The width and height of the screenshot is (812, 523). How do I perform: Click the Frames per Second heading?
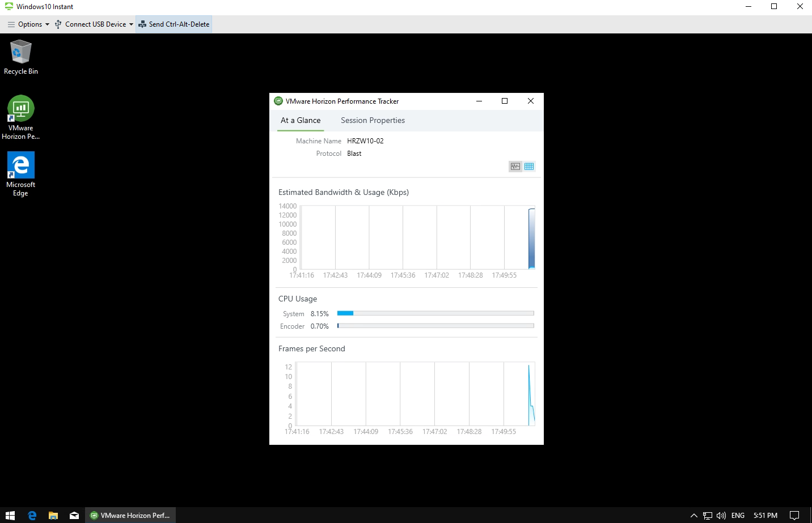pos(312,349)
